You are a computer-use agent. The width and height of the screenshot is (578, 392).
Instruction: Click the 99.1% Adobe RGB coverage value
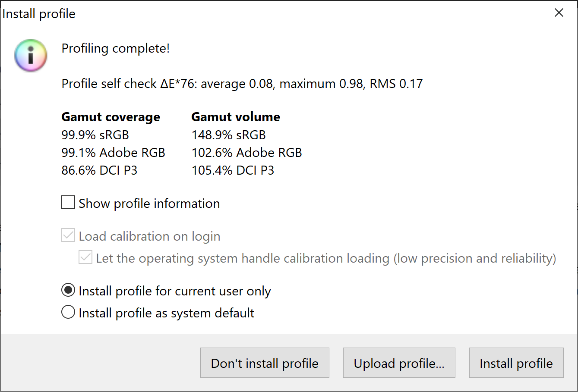(x=114, y=153)
